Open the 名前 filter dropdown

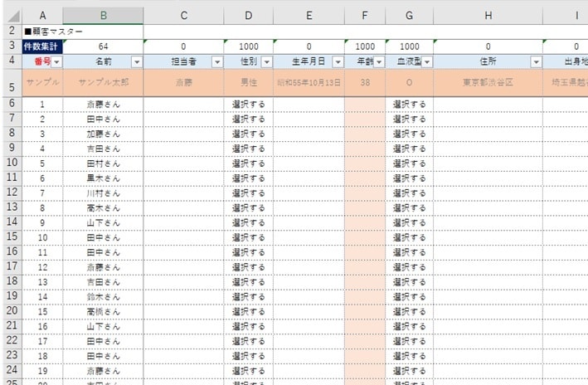tap(137, 62)
